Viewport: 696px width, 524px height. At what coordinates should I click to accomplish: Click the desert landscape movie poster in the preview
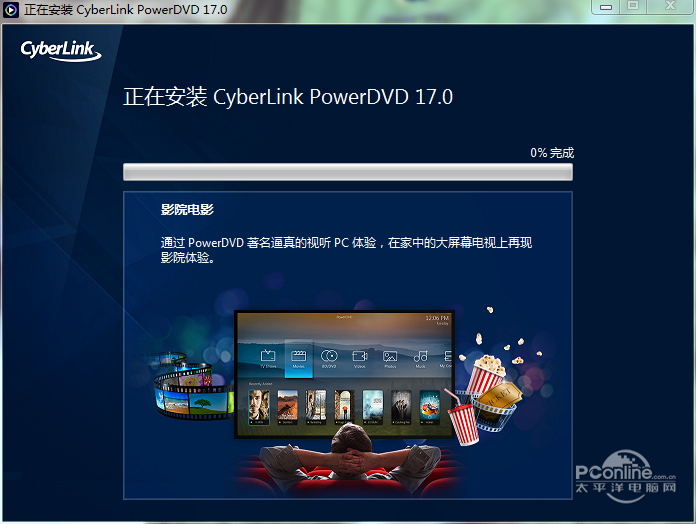coord(288,407)
